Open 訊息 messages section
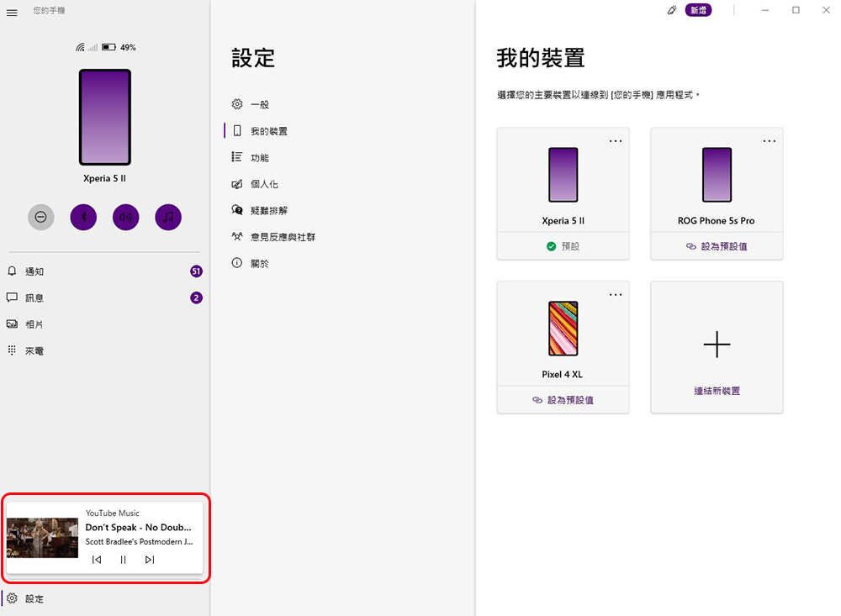Image resolution: width=841 pixels, height=616 pixels. 104,297
